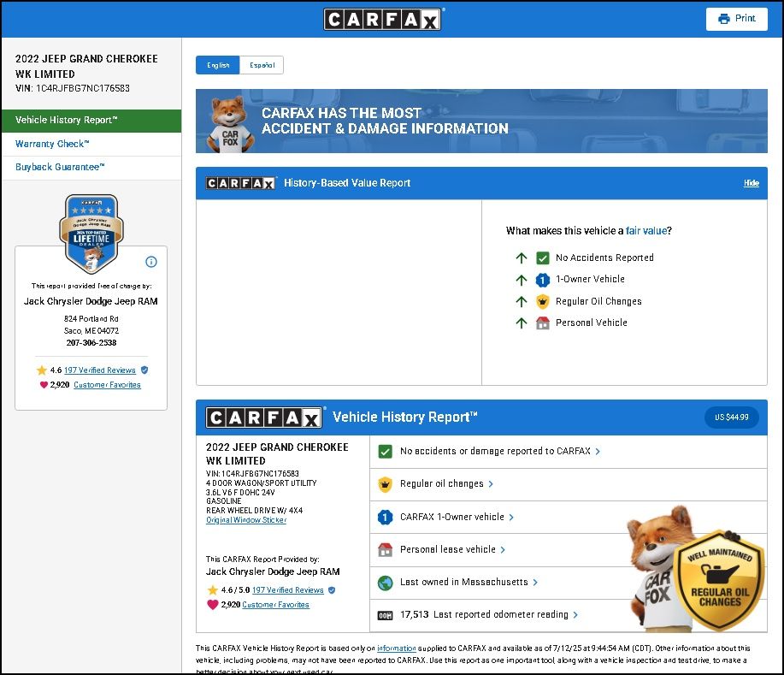Click odometer icon beside 17,513 reading
784x675 pixels.
[385, 615]
